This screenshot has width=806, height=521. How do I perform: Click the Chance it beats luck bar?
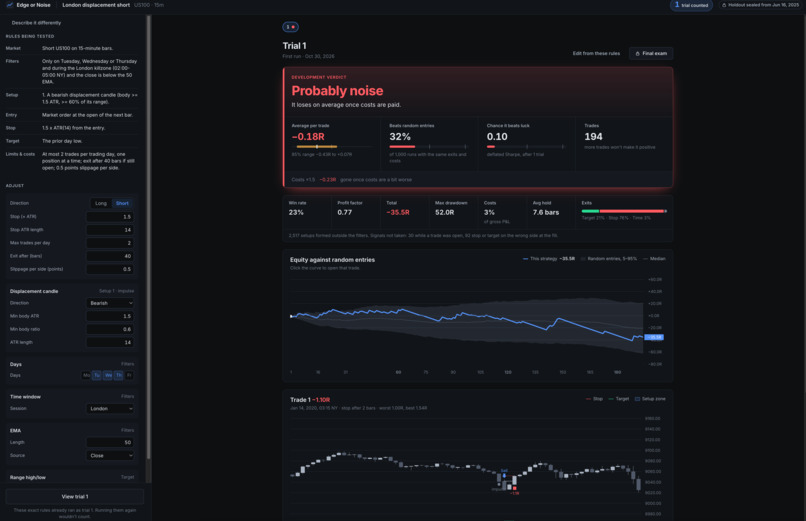coord(526,147)
